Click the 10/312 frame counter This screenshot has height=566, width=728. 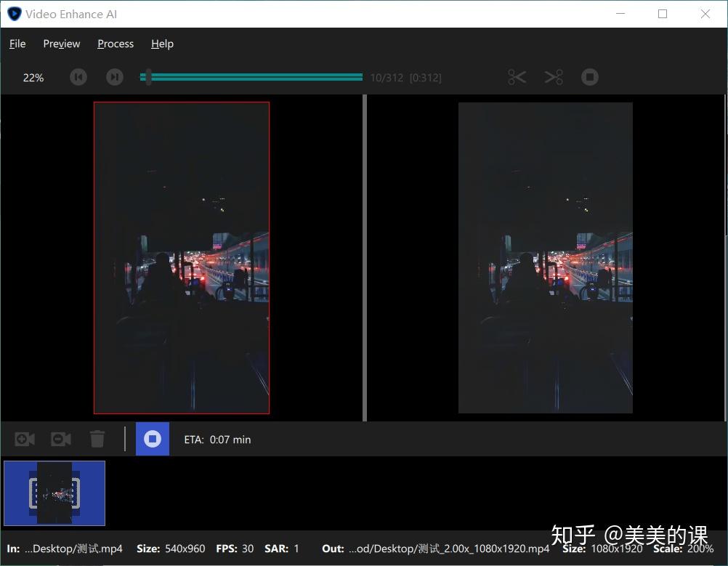(387, 77)
